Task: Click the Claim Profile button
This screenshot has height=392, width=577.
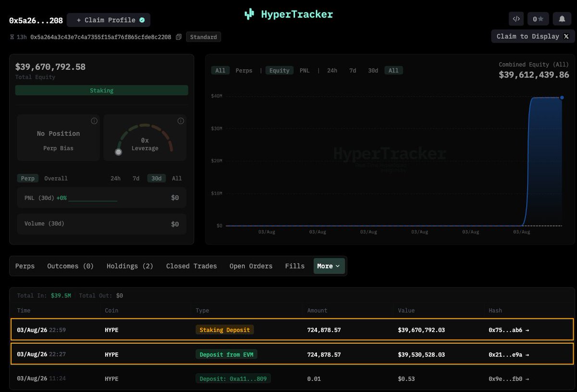Action: (109, 20)
